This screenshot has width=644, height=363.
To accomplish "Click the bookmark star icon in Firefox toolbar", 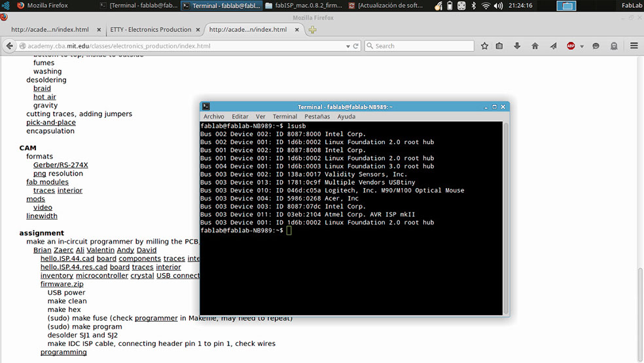I will tap(485, 46).
